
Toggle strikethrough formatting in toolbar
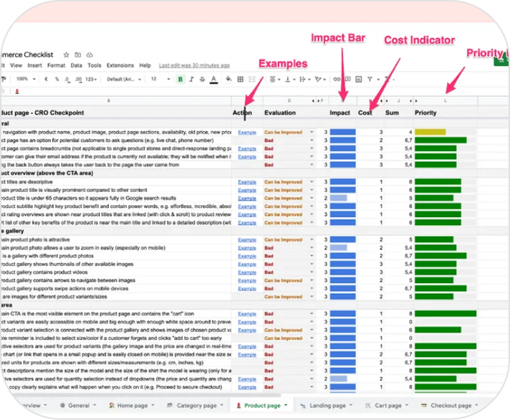pos(201,79)
